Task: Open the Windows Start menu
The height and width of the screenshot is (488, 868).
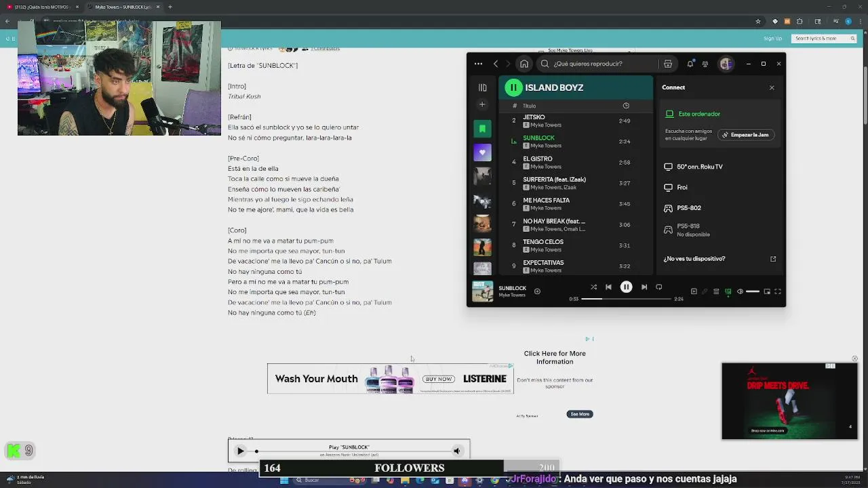Action: click(x=283, y=481)
